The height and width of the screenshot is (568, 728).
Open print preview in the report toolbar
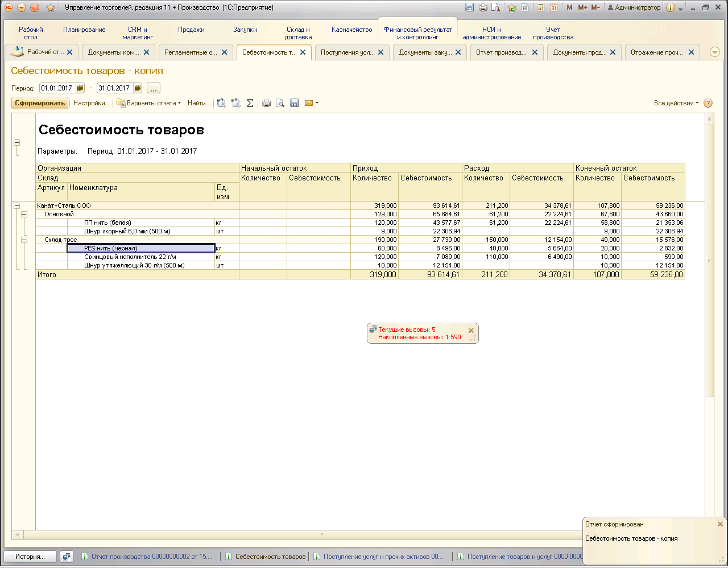click(280, 103)
